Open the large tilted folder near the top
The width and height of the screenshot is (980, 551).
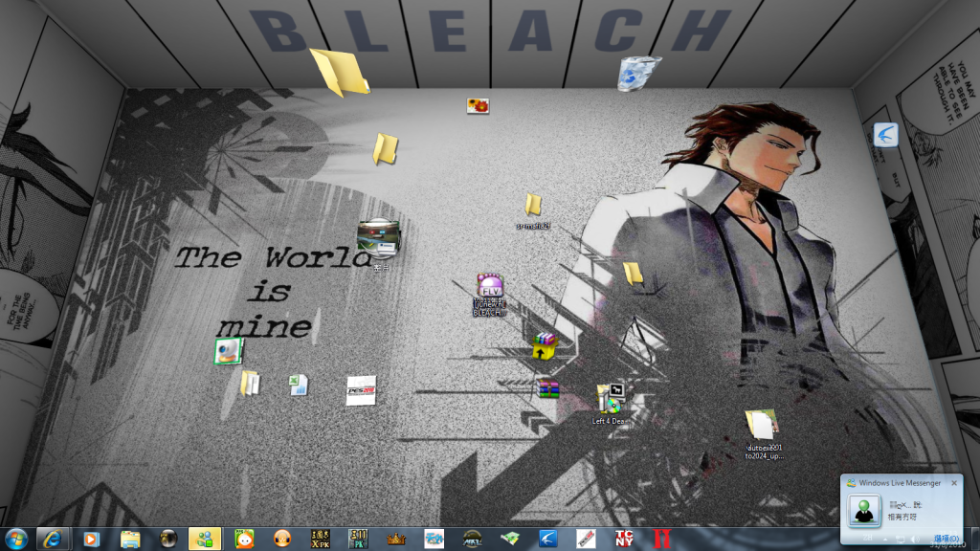coord(339,72)
